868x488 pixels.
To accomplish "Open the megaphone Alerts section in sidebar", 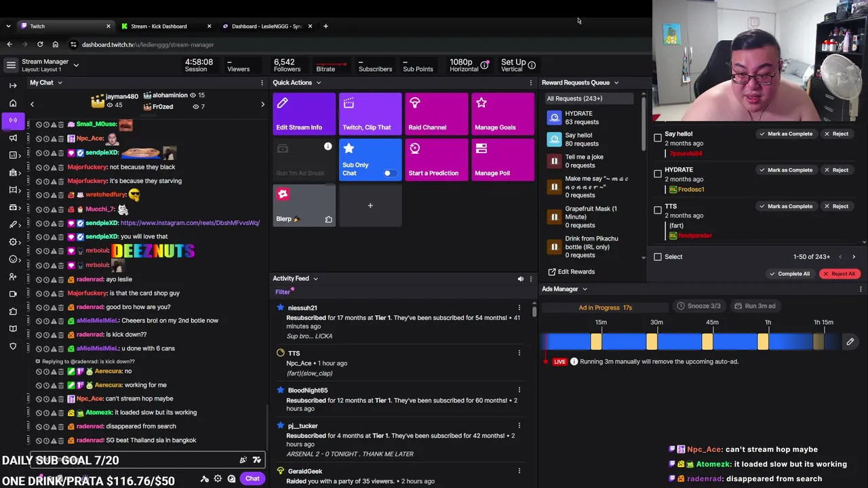I will pos(13,138).
